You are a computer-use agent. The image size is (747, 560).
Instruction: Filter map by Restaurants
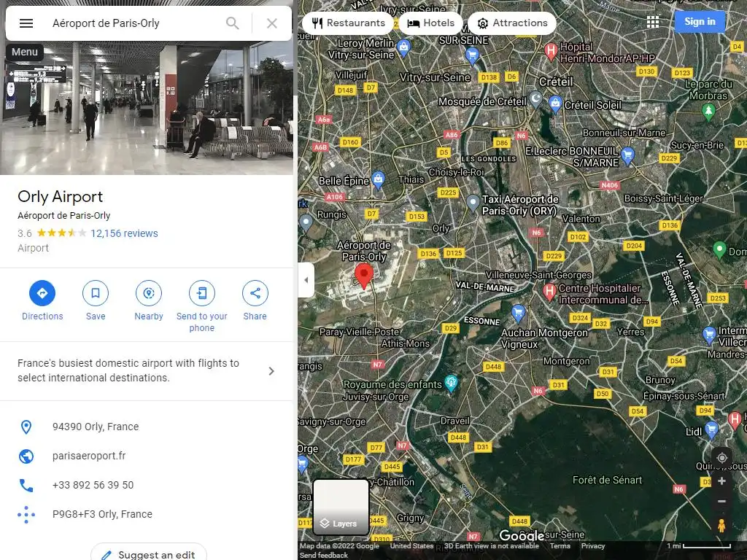(x=348, y=23)
